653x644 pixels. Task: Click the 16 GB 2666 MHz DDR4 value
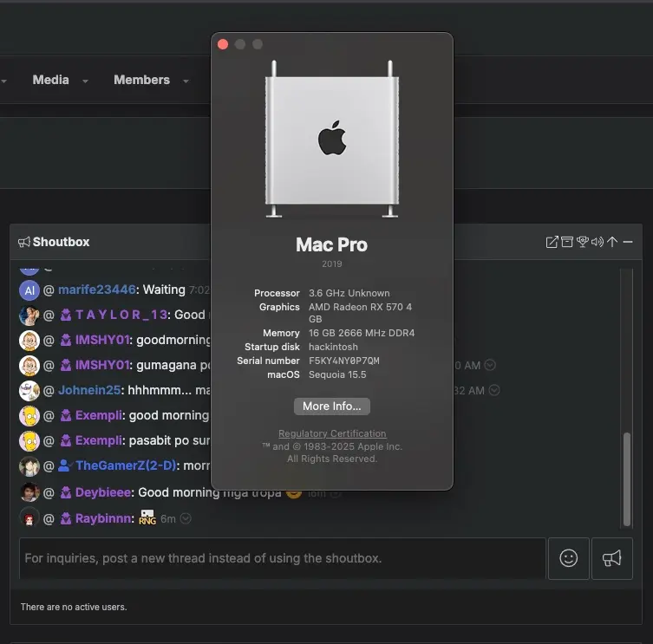(x=362, y=333)
